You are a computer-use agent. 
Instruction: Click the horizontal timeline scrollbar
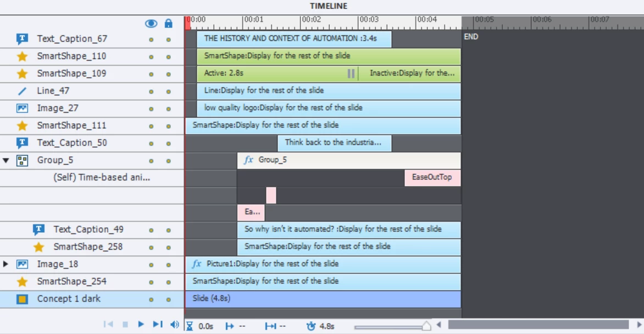coord(538,325)
